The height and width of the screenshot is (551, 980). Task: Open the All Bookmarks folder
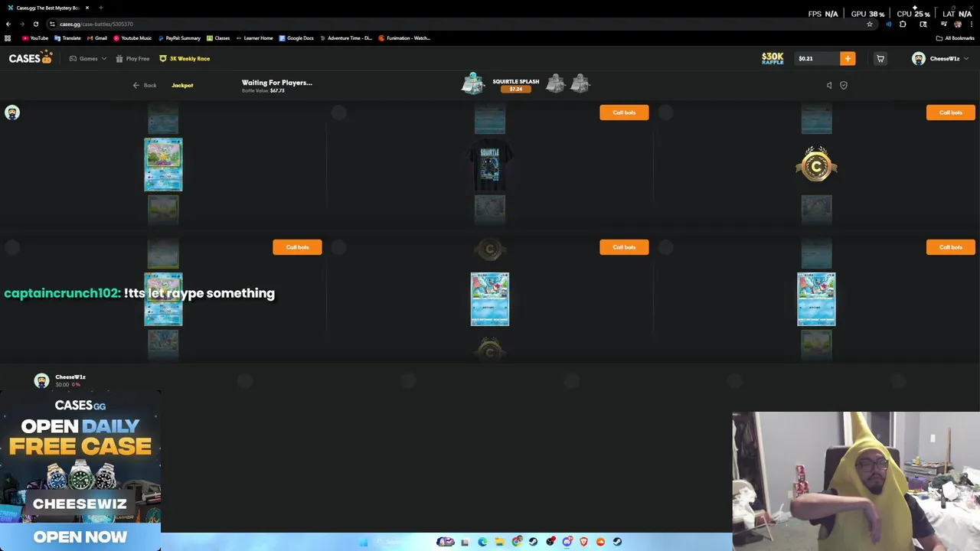click(955, 38)
